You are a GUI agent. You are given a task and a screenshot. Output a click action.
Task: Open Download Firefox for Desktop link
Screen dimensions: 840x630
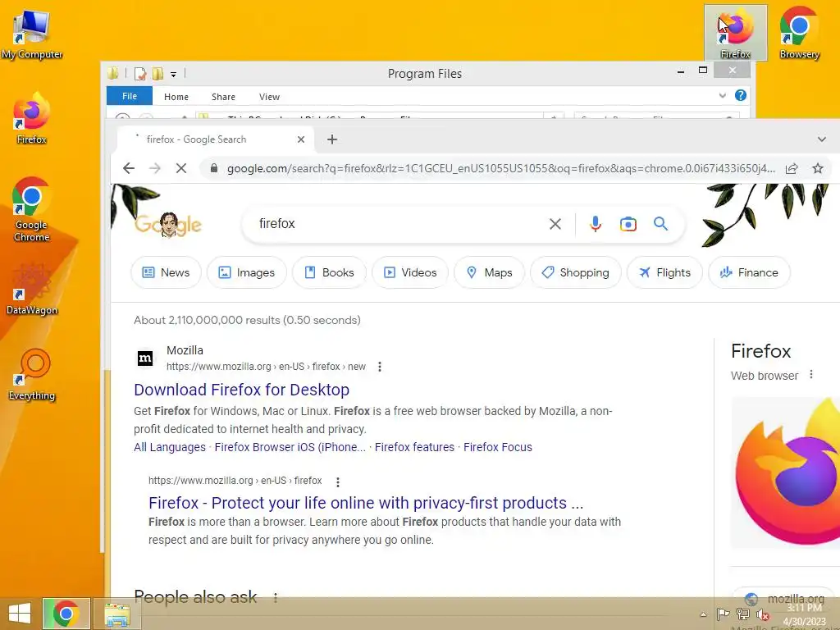click(x=242, y=390)
